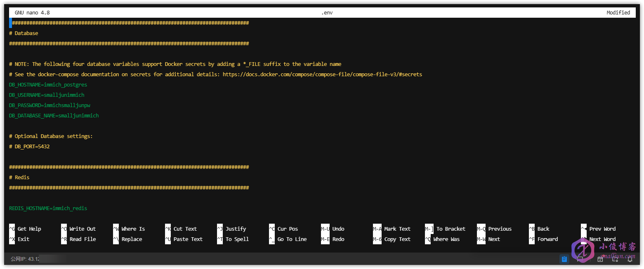The image size is (644, 269).
Task: Click the M-W Next shortcut
Action: tap(488, 239)
